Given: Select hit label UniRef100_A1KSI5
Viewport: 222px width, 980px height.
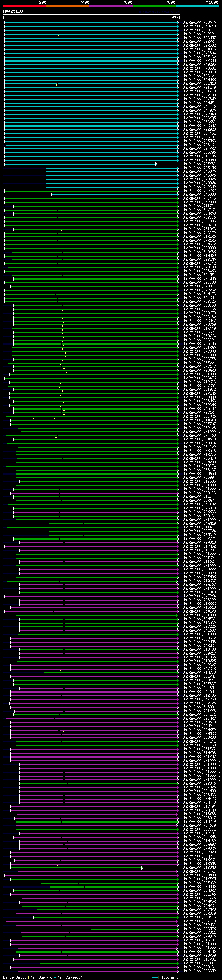Looking at the screenshot, I should click(199, 455).
